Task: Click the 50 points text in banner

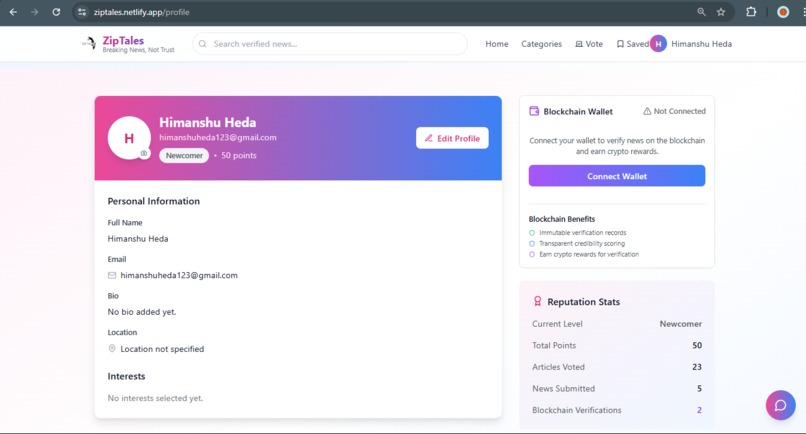Action: (x=239, y=155)
